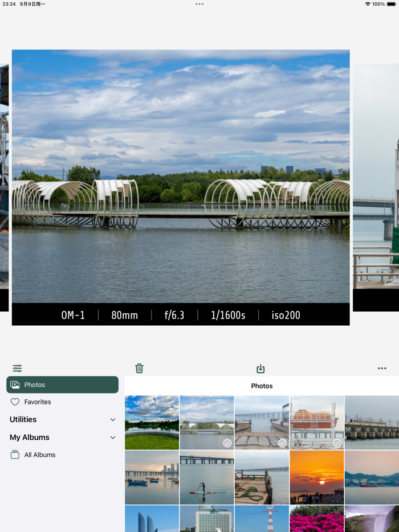Open the settings sliders icon
This screenshot has height=532, width=399.
pyautogui.click(x=17, y=368)
